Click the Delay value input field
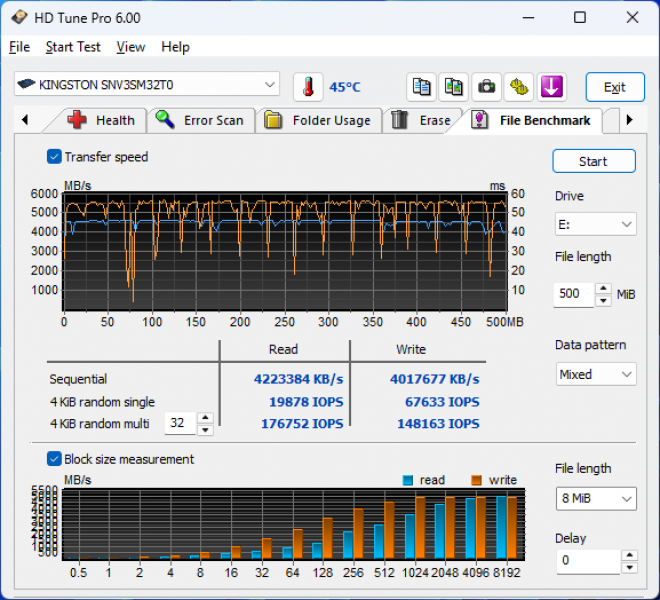The height and width of the screenshot is (600, 660). (x=586, y=561)
